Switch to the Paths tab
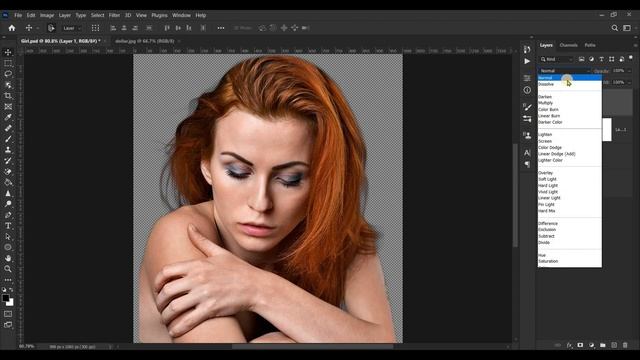 coord(590,45)
